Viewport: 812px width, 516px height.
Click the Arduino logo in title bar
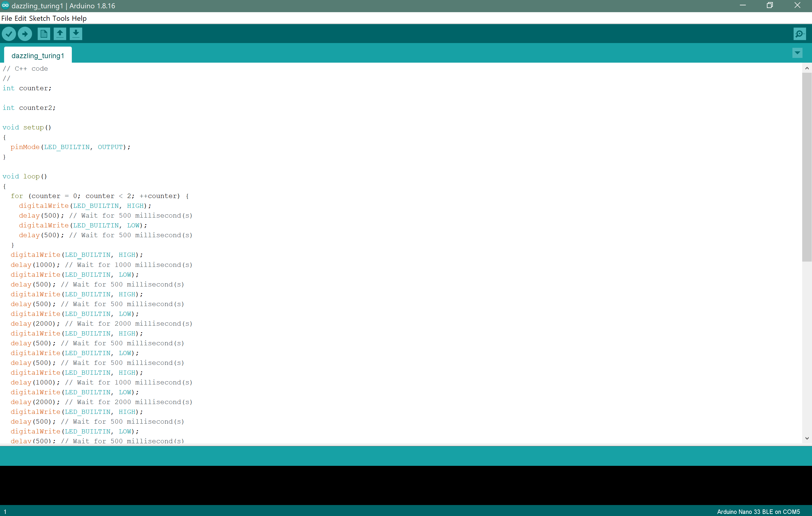coord(5,5)
